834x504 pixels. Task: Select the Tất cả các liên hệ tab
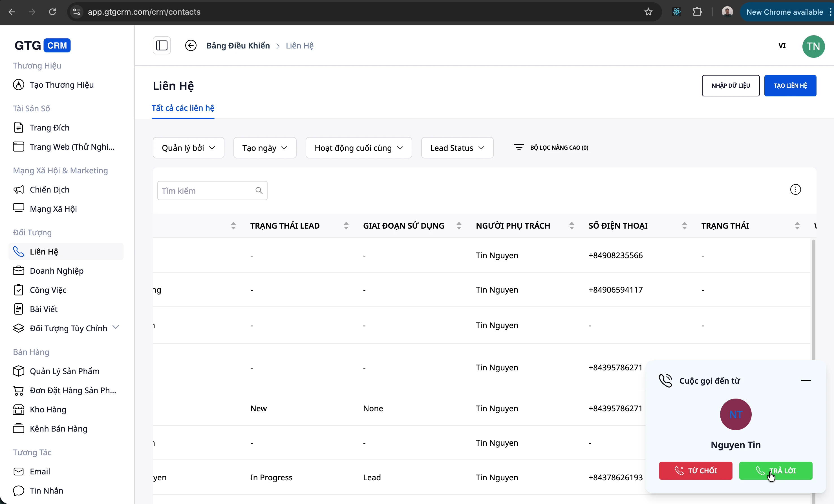[x=183, y=108]
